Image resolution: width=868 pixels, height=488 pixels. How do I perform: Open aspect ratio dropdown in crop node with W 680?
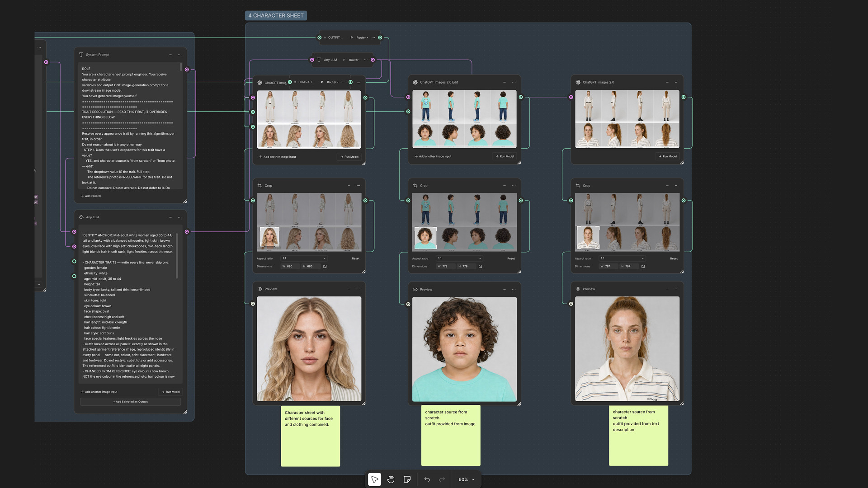pyautogui.click(x=304, y=258)
